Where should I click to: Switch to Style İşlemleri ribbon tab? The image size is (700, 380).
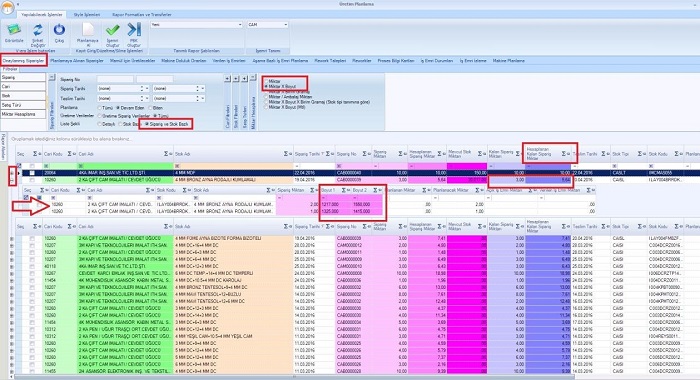(x=87, y=15)
